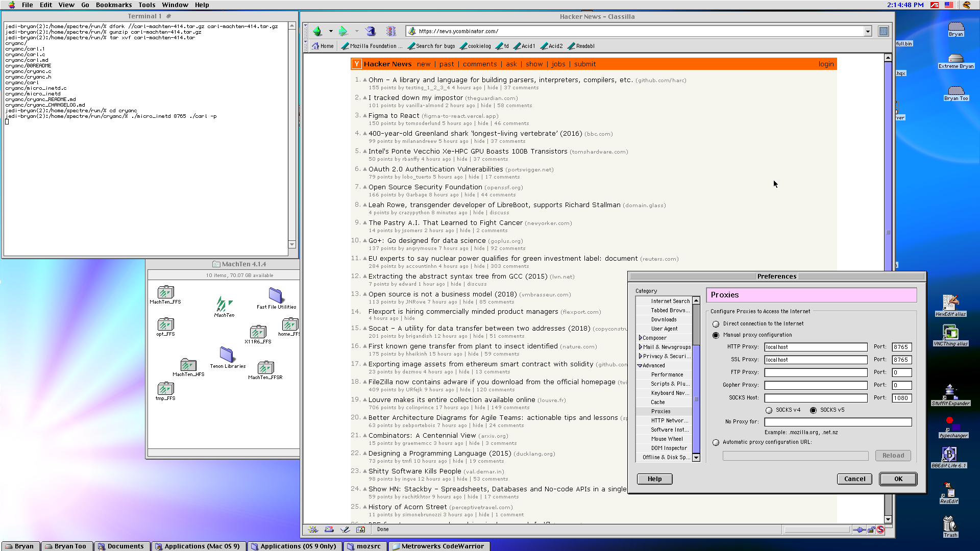980x551 pixels.
Task: Open the Forward button history dropdown arrow
Action: (357, 31)
